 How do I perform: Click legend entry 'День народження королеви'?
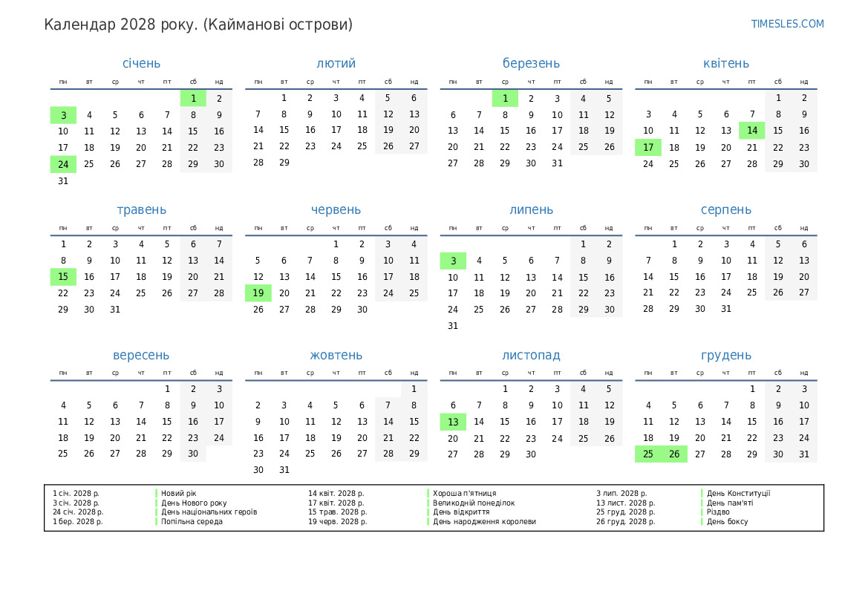click(484, 521)
